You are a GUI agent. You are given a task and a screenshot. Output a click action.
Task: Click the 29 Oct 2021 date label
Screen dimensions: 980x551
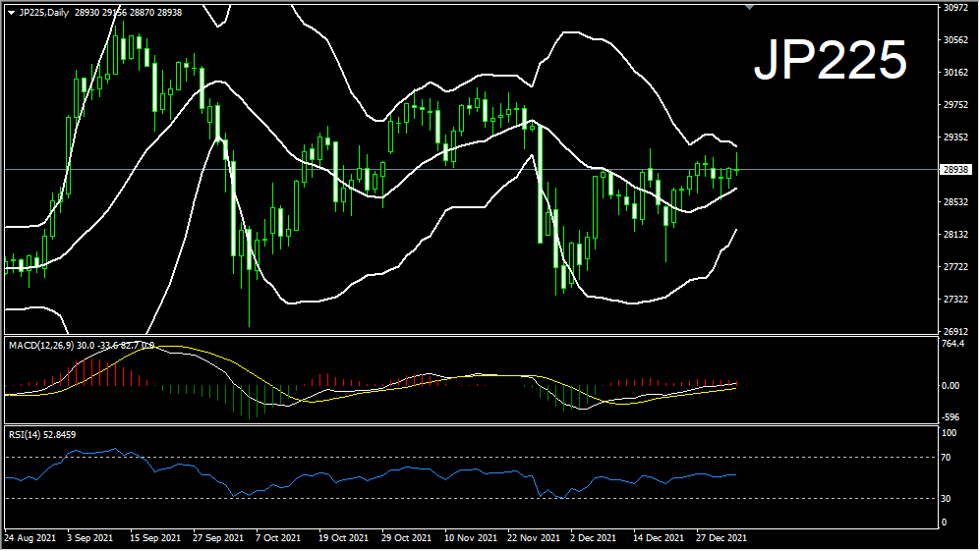(x=405, y=538)
